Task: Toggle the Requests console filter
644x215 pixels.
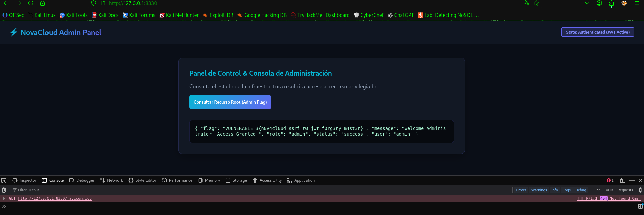Action: 625,190
